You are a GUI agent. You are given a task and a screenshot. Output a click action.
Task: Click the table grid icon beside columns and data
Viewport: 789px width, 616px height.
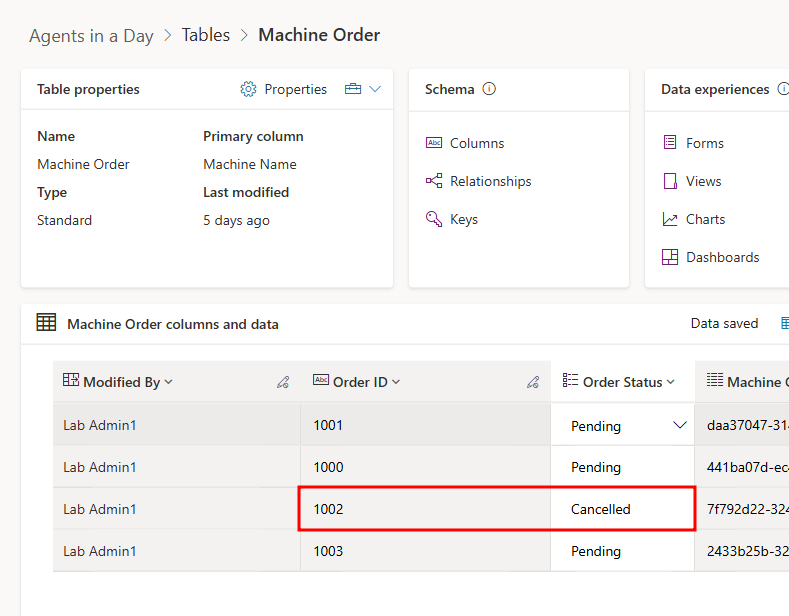[x=46, y=323]
